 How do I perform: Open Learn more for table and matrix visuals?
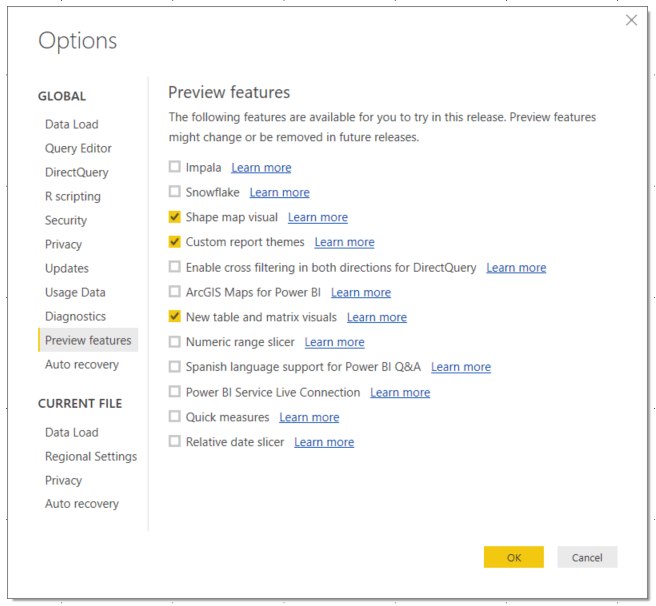point(377,318)
